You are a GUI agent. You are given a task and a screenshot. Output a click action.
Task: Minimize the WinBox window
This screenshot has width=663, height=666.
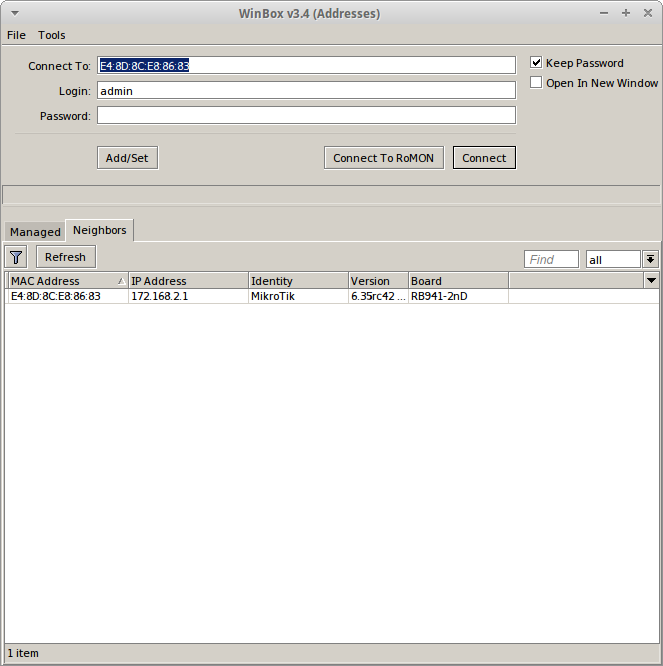coord(604,13)
